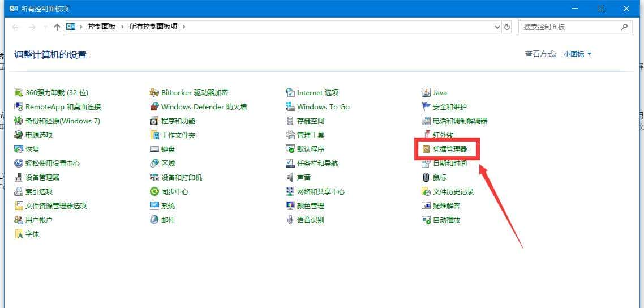Click the 系统 monitor icon
This screenshot has height=308, width=644.
(154, 206)
